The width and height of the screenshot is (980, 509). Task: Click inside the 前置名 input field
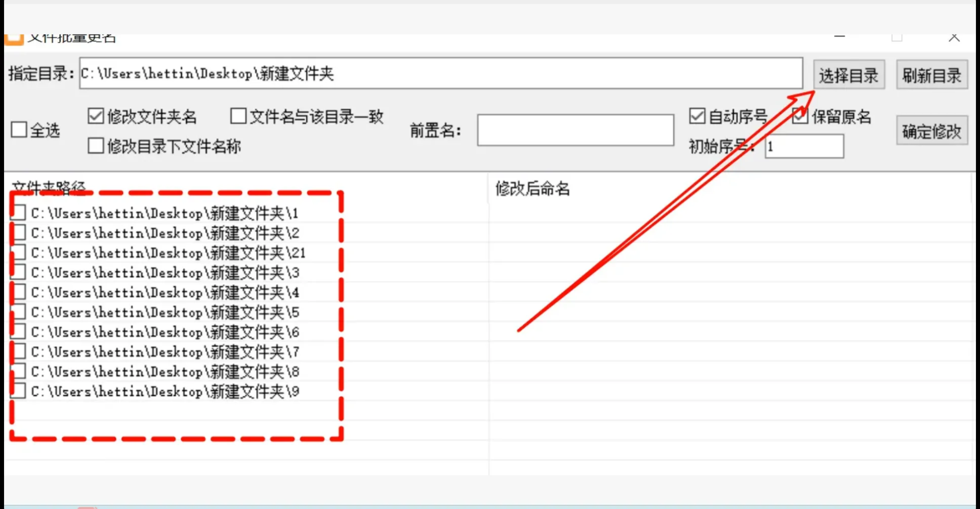pyautogui.click(x=575, y=130)
